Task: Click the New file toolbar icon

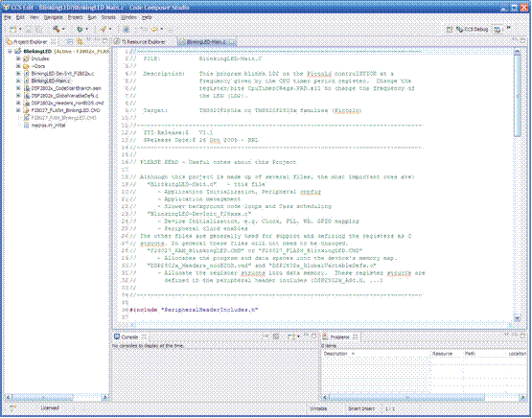Action: 13,30
